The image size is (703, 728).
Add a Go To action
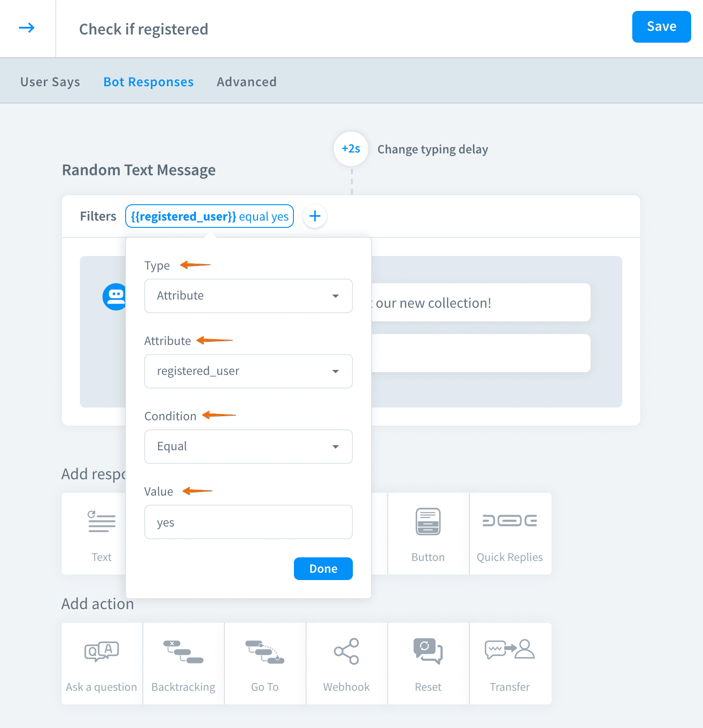pos(265,663)
